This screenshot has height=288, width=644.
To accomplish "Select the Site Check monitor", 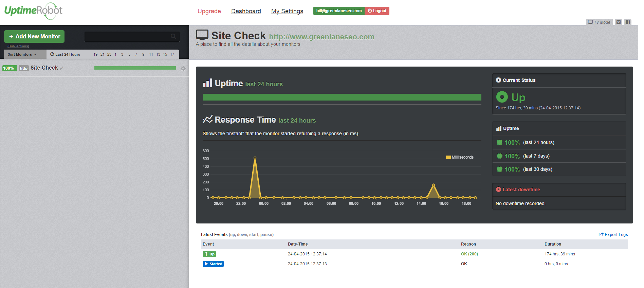I will coord(44,68).
